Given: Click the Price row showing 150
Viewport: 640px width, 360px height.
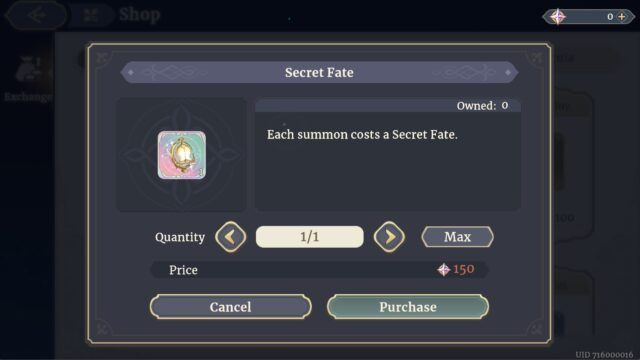Looking at the screenshot, I should point(320,270).
